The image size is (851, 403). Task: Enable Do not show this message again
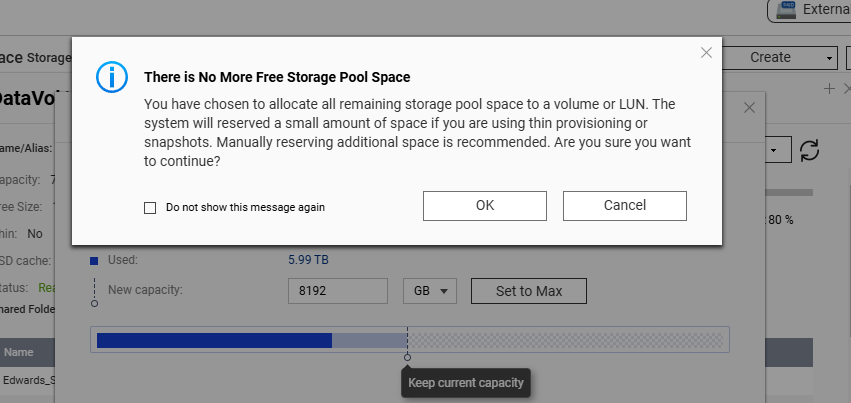[150, 208]
